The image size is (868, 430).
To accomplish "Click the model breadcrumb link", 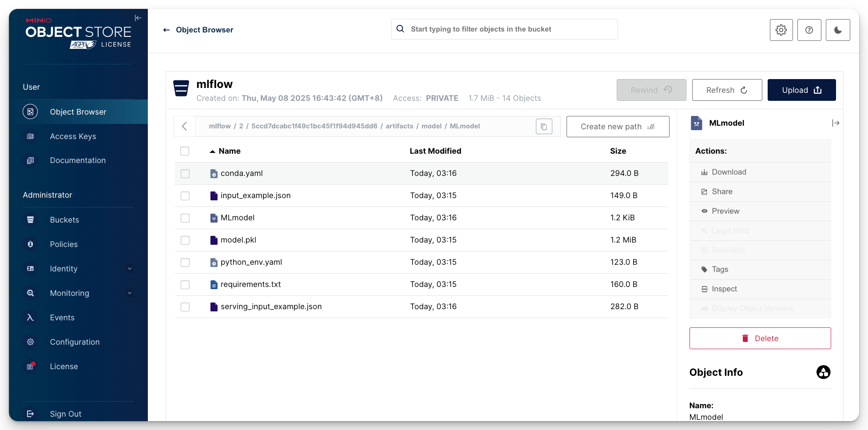I will pos(431,126).
